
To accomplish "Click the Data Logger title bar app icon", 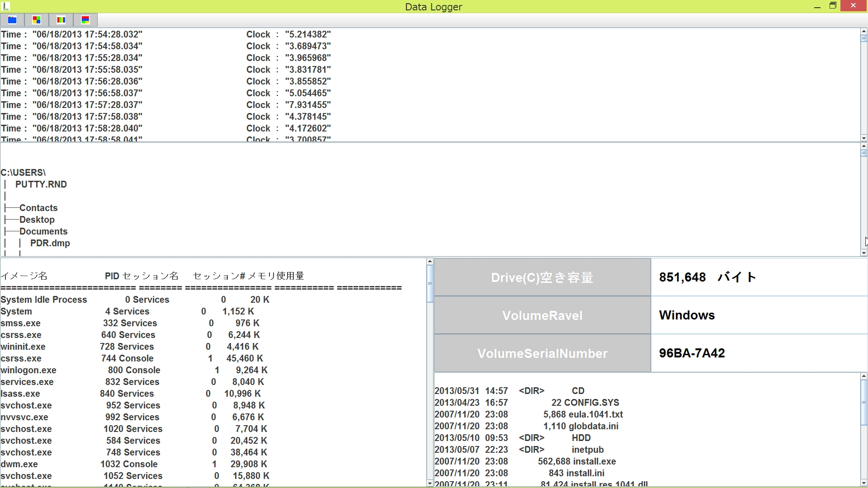I will pyautogui.click(x=6, y=6).
